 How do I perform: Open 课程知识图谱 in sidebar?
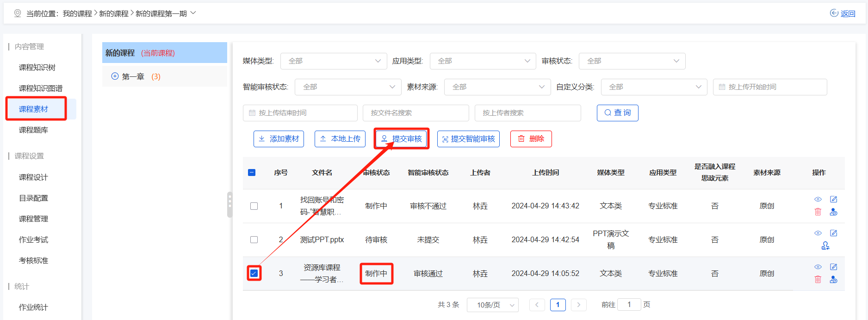(41, 88)
